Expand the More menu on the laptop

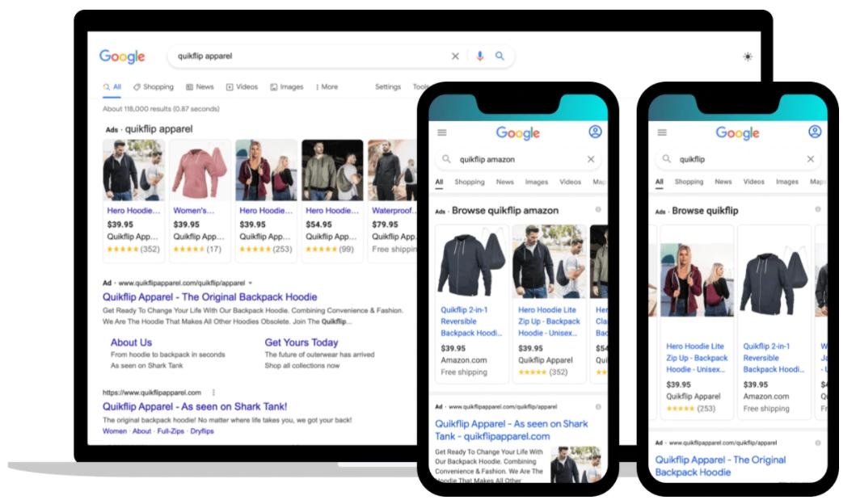pyautogui.click(x=327, y=86)
